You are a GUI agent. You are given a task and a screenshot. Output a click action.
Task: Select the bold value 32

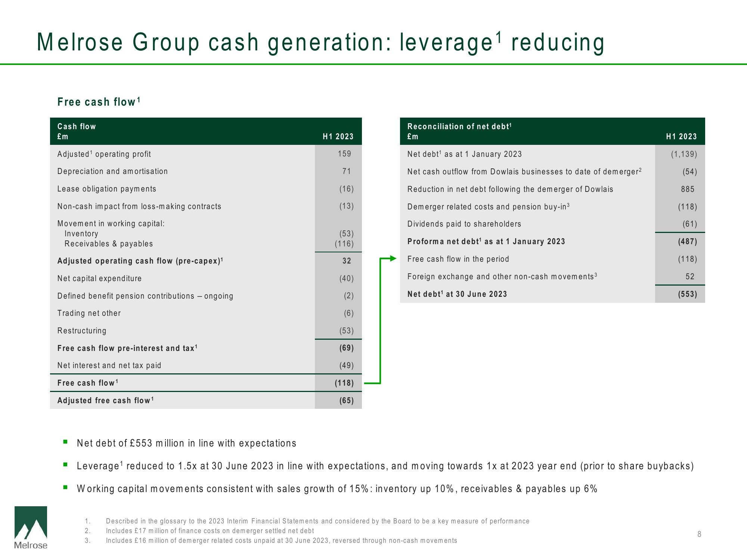click(x=347, y=261)
